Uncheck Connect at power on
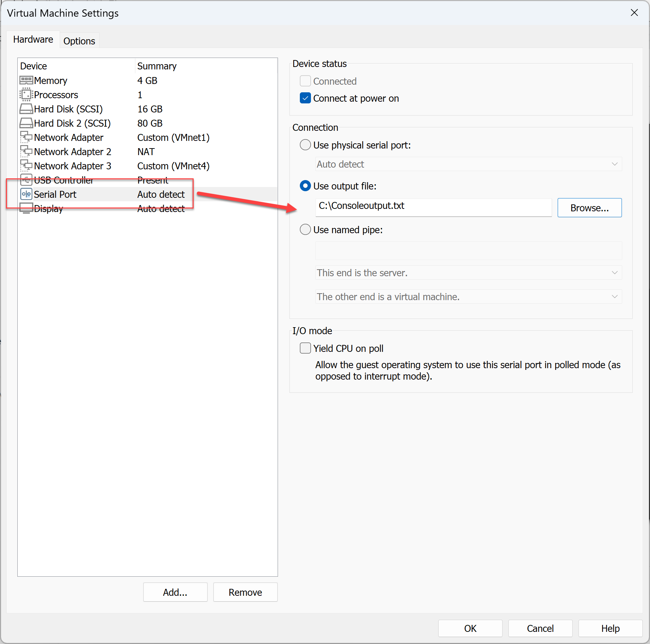This screenshot has height=644, width=650. click(305, 98)
